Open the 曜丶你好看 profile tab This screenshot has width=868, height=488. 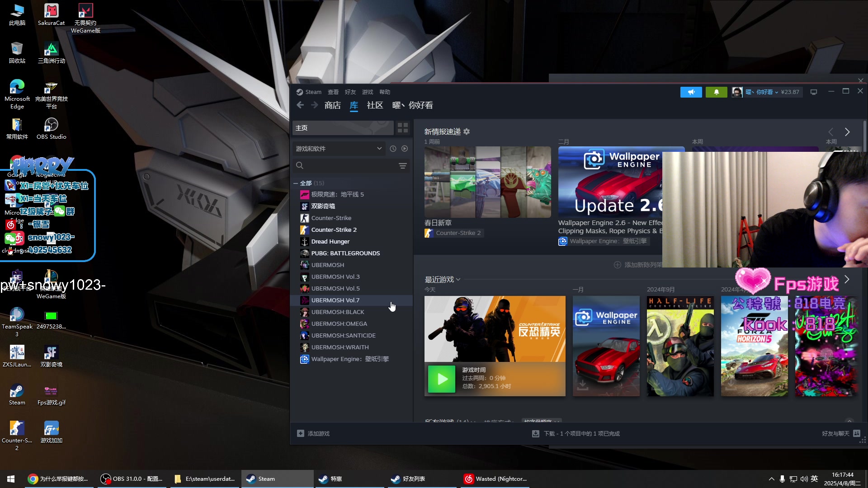point(412,105)
